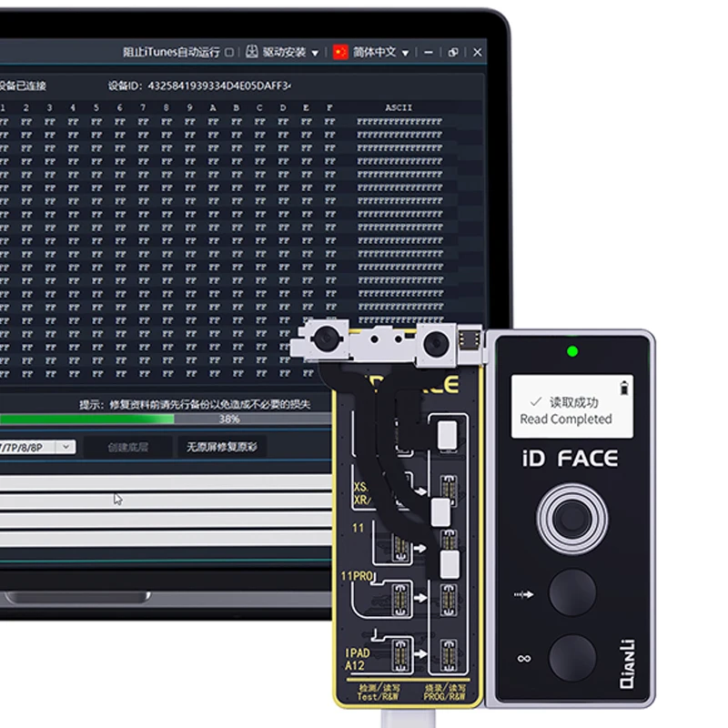
Task: Click the ASCII column header
Action: [x=399, y=107]
